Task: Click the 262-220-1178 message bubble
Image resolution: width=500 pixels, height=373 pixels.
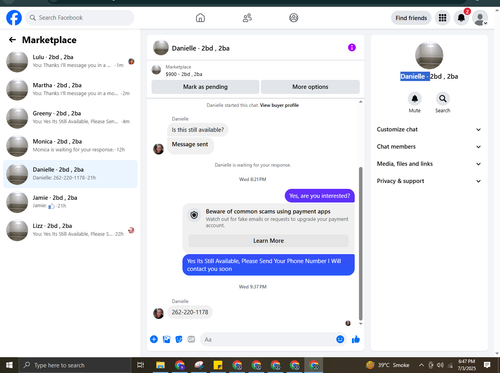Action: [x=190, y=312]
